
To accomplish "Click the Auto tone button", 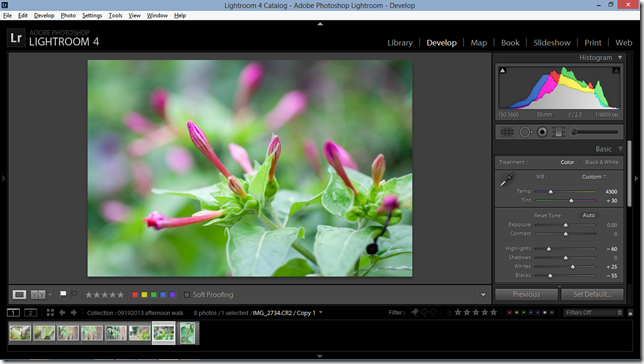I will point(589,215).
